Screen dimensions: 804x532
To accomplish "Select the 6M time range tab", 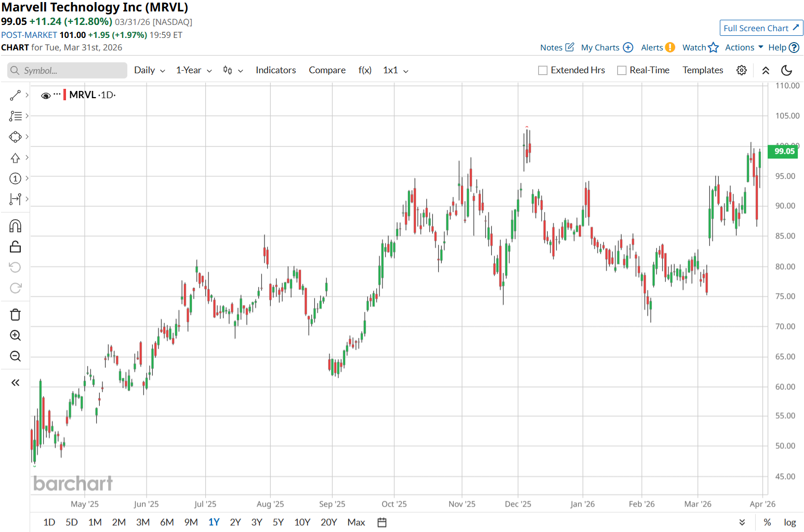I will [x=167, y=522].
